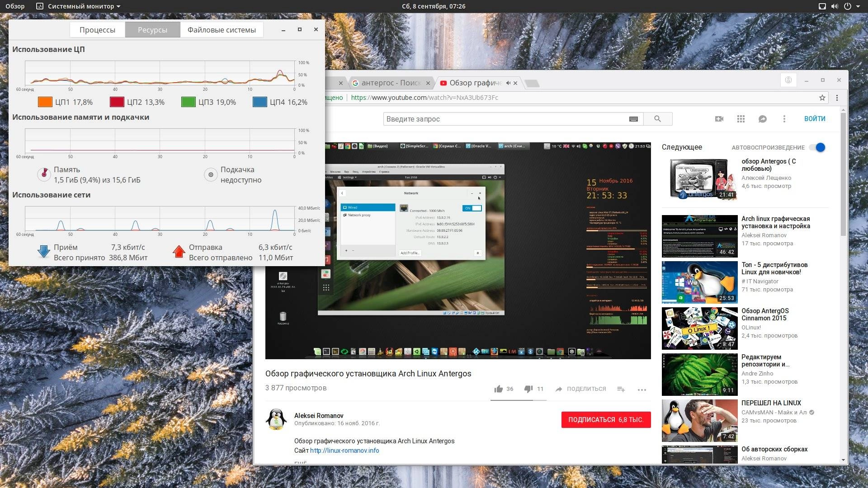Click the orange ЦП1 color swatch
The image size is (868, 488).
[45, 102]
